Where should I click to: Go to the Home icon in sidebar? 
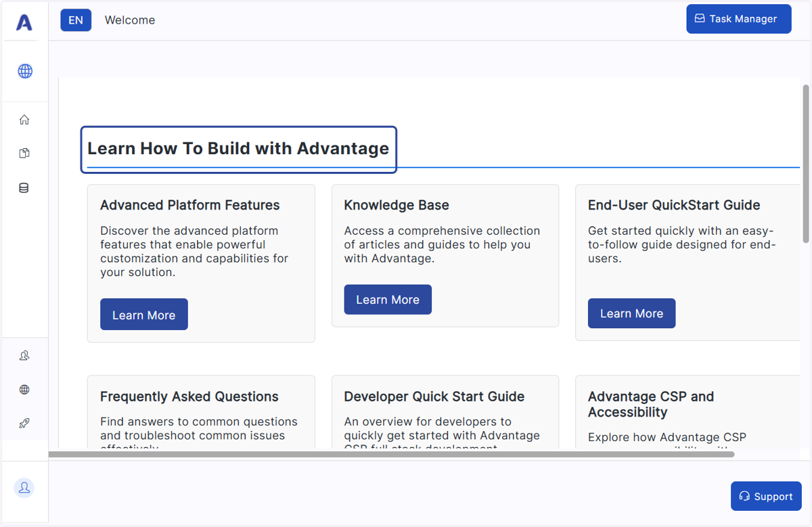pos(24,120)
